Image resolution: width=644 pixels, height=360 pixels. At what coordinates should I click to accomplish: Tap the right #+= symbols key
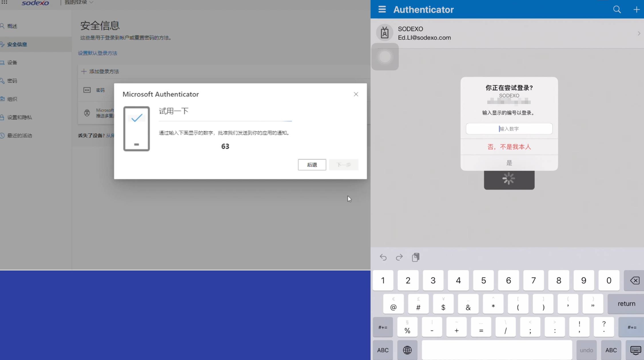631,327
